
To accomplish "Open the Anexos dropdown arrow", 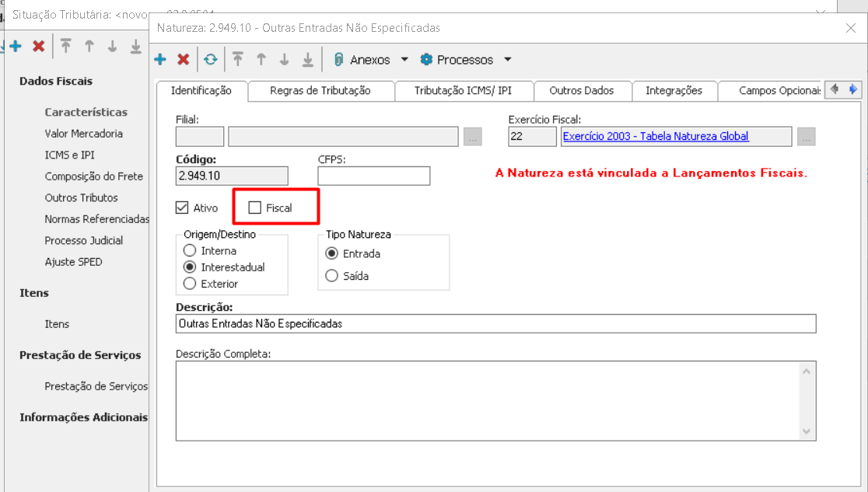I will (404, 59).
